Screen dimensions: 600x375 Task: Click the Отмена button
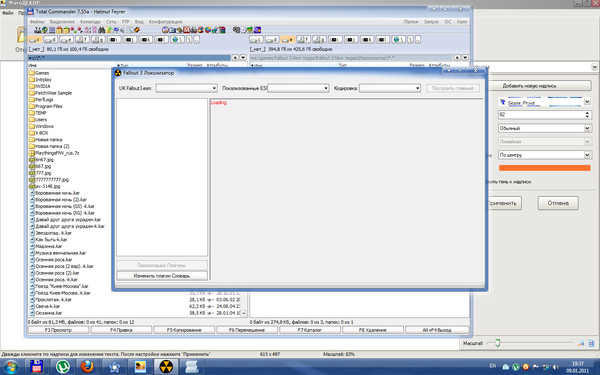coord(558,203)
